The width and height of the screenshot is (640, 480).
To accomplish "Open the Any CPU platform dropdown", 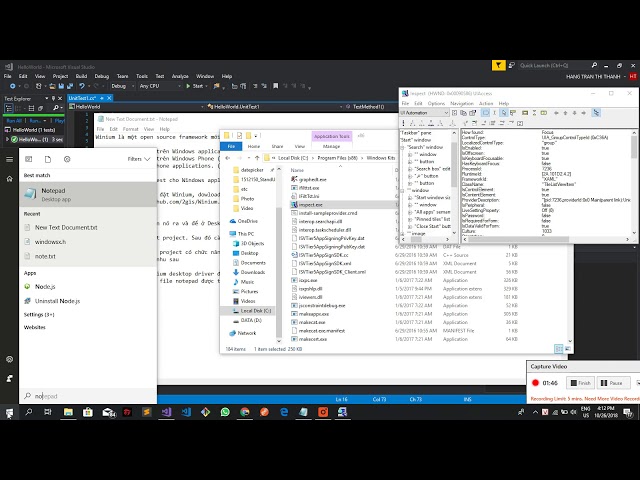I will pyautogui.click(x=160, y=86).
